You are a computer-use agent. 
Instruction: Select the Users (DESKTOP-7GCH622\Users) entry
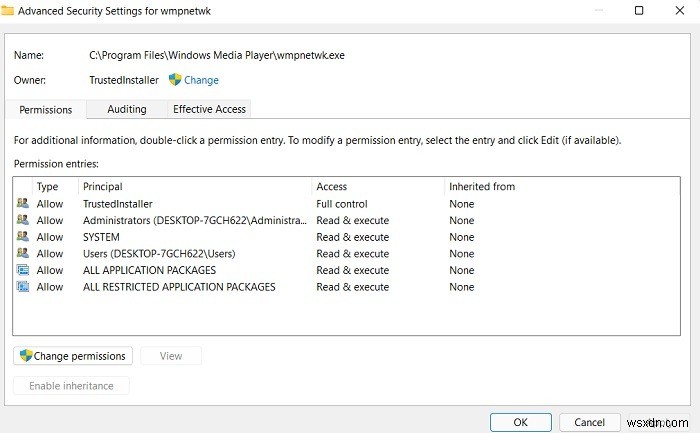(159, 254)
